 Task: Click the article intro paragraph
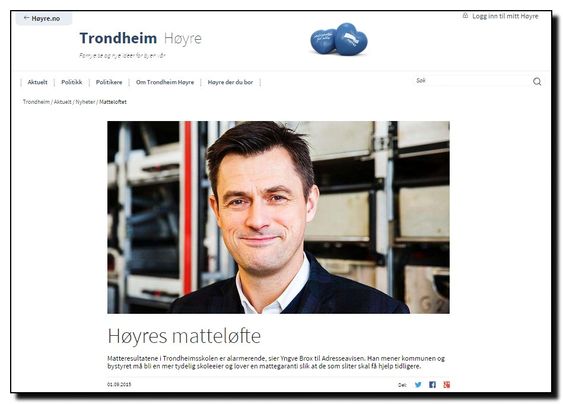coord(276,362)
